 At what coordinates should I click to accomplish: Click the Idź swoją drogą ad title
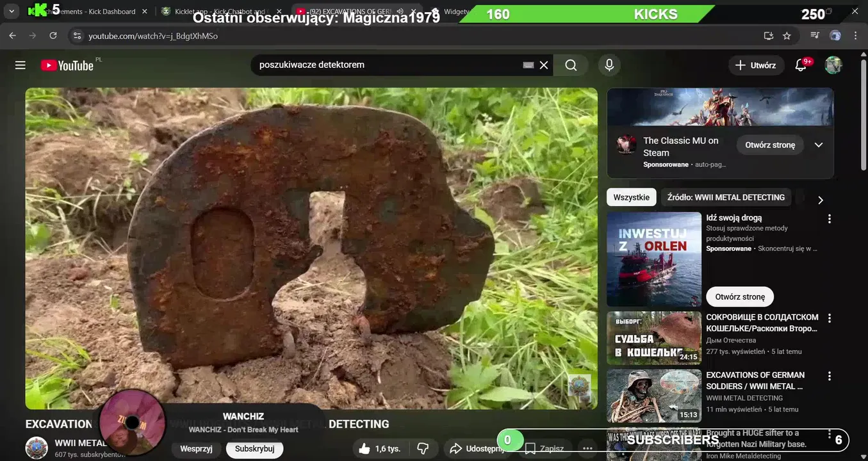(734, 218)
